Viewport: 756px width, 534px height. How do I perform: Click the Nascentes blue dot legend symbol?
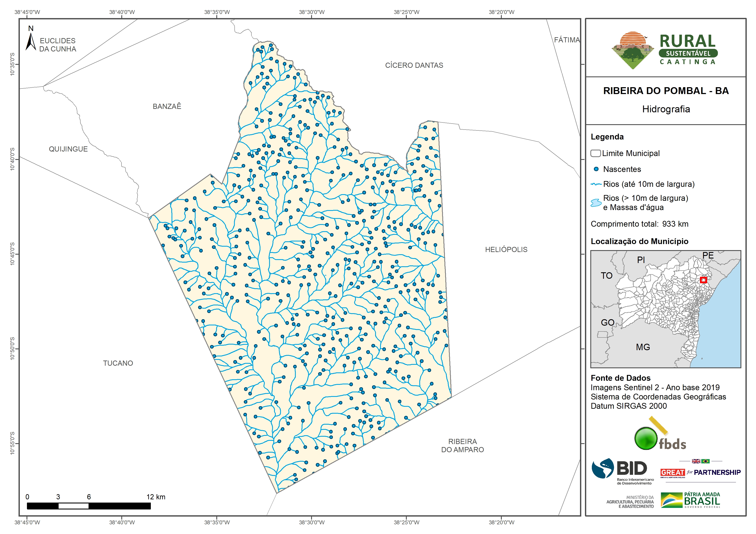596,169
